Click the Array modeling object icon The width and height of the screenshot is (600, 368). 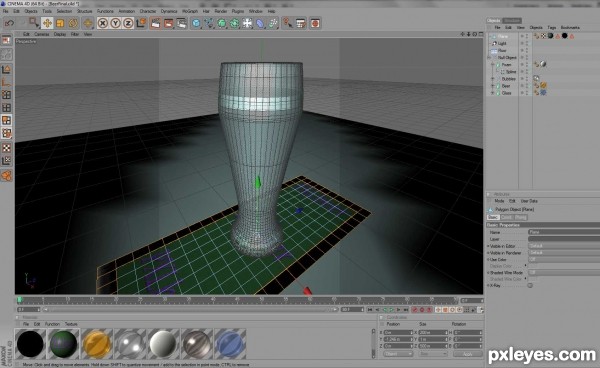pyautogui.click(x=235, y=23)
